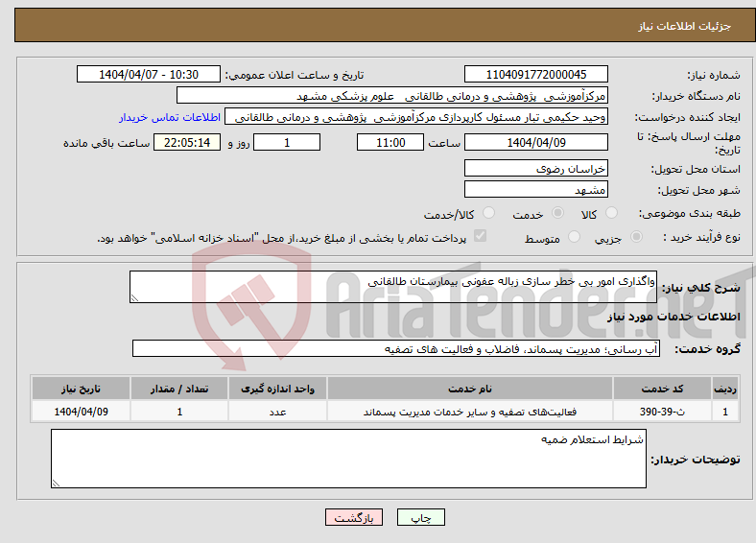The width and height of the screenshot is (756, 543).
Task: Click the شماره نیاز field 1104091772000045
Action: 535,74
